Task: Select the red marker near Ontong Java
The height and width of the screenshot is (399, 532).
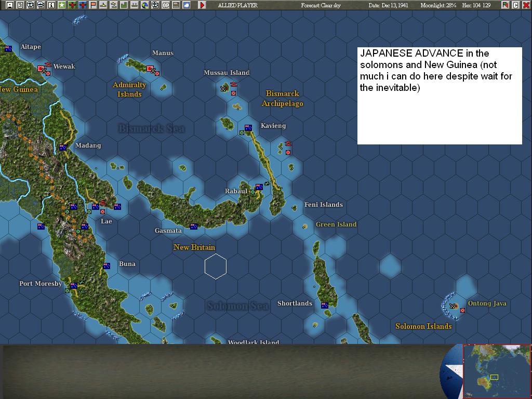Action: pyautogui.click(x=462, y=310)
